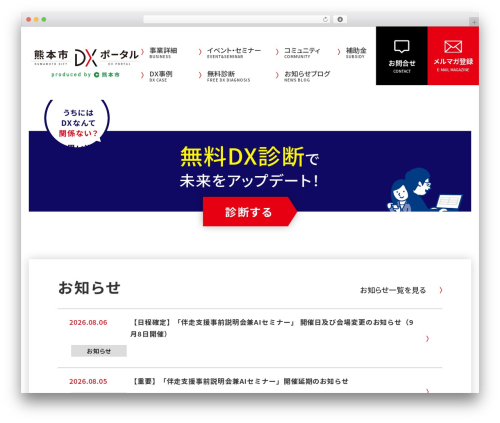Screen dimensions: 500x423
Task: Open the 2026.08.06 日程確定 news article
Action: 250,338
